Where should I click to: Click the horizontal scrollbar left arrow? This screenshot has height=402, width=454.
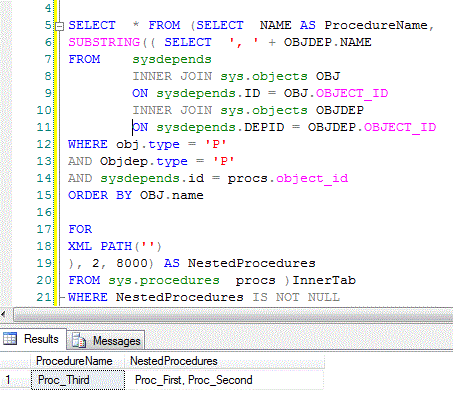pos(4,314)
